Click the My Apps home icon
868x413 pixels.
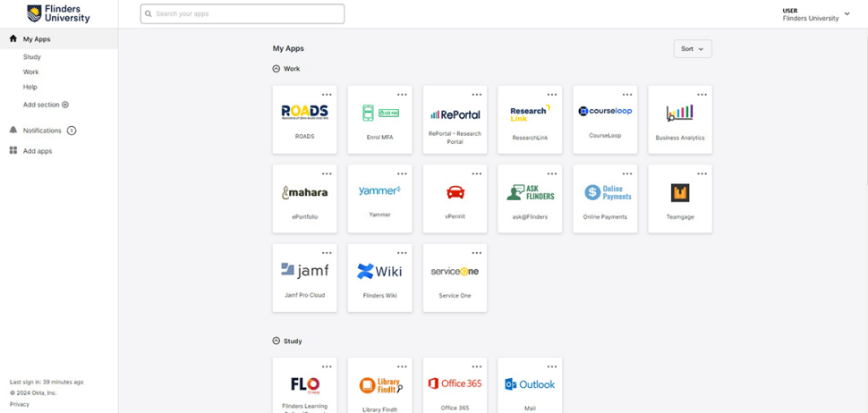point(13,38)
